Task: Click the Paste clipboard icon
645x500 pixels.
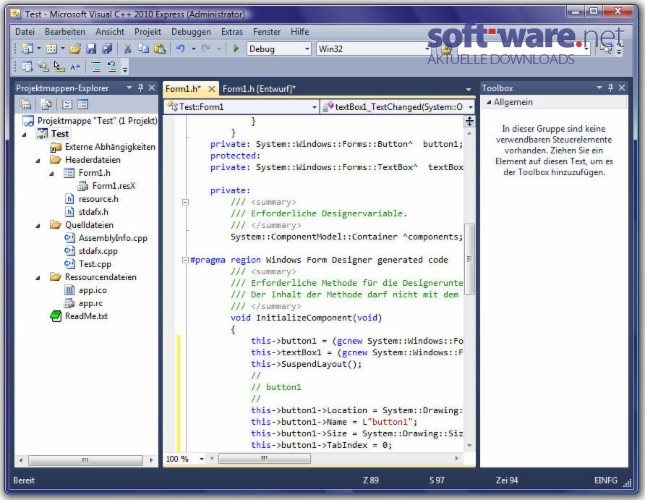Action: coord(160,49)
